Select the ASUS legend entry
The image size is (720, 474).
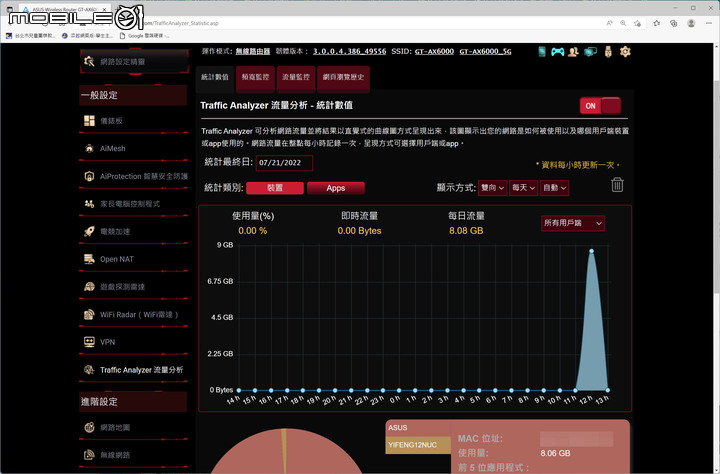(418, 428)
